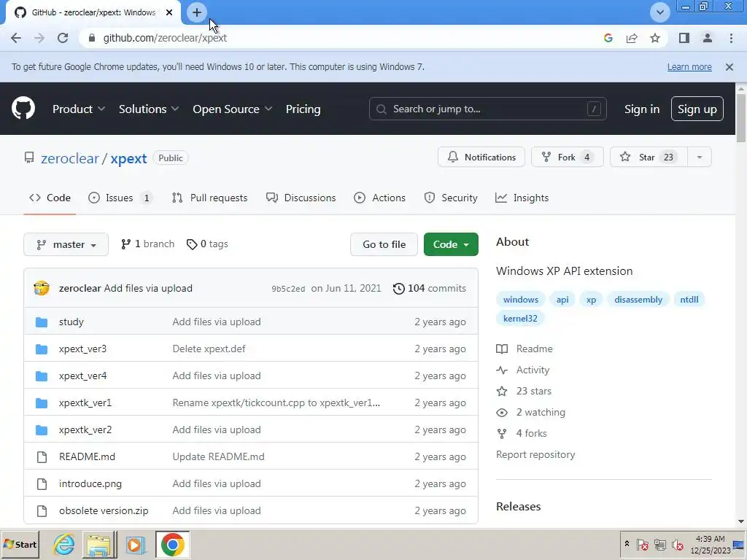Click the volume icon in the system tray
The height and width of the screenshot is (560, 747).
677,544
